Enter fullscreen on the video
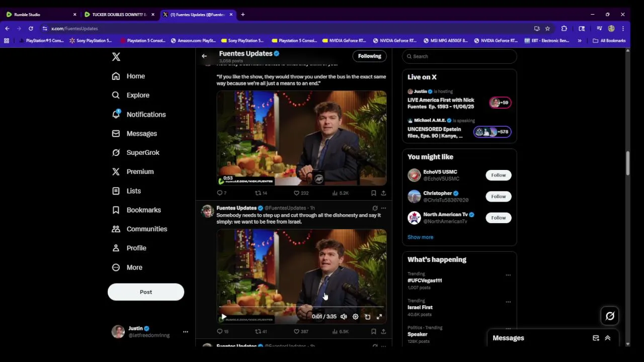The width and height of the screenshot is (644, 362). point(379,317)
